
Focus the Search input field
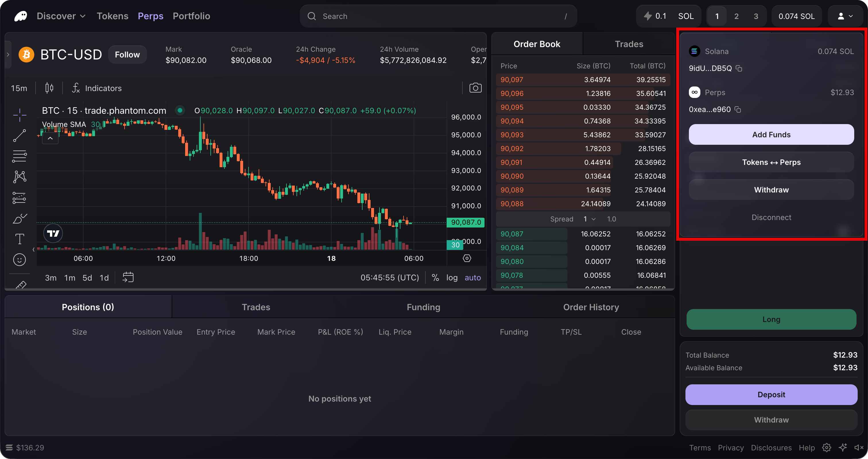(438, 16)
